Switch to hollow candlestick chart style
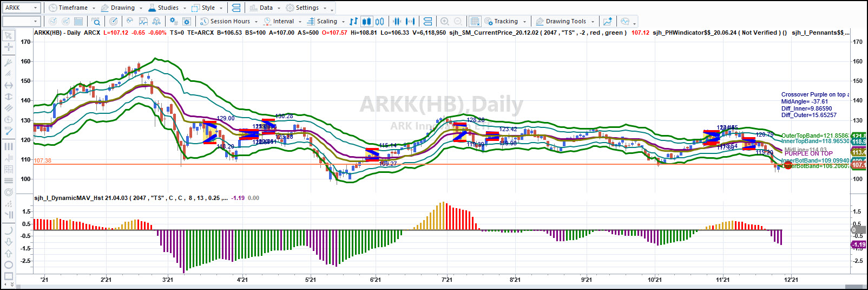This screenshot has height=290, width=868. tap(380, 21)
